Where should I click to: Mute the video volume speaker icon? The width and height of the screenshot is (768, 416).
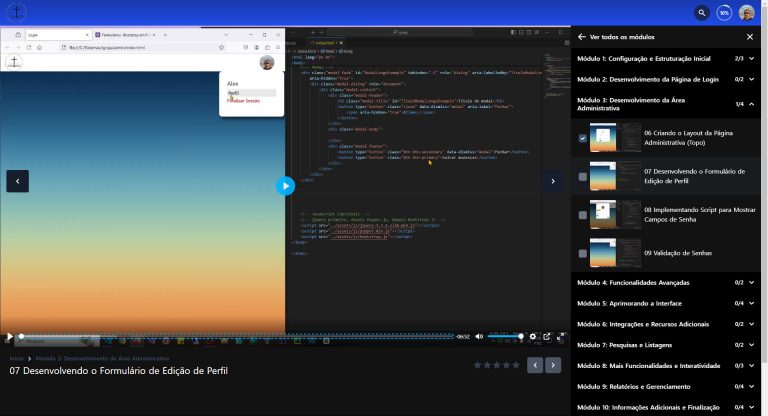tap(479, 337)
